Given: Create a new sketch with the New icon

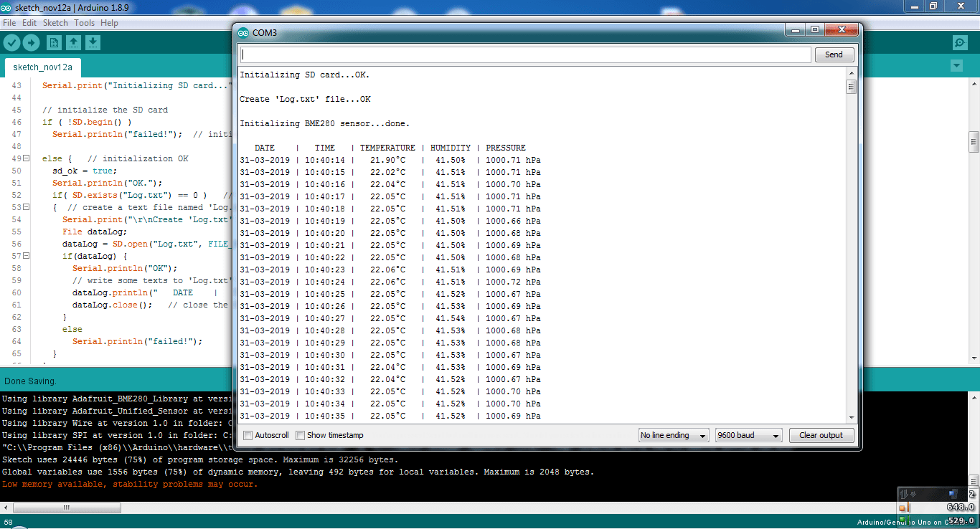Looking at the screenshot, I should pyautogui.click(x=54, y=42).
